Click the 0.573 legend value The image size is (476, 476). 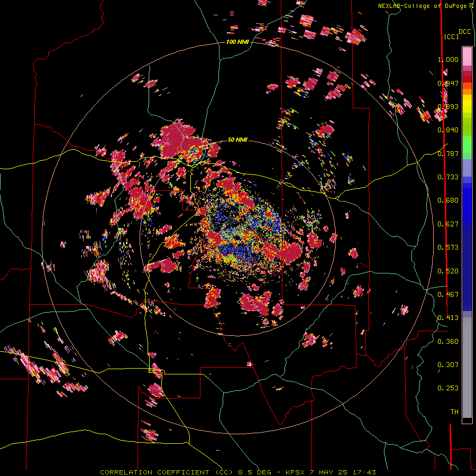448,248
